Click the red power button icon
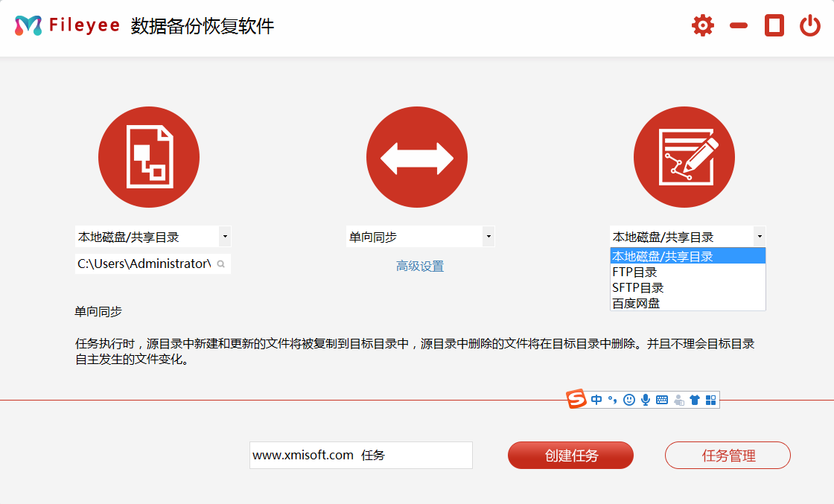Screen dimensions: 834x504 point(810,26)
